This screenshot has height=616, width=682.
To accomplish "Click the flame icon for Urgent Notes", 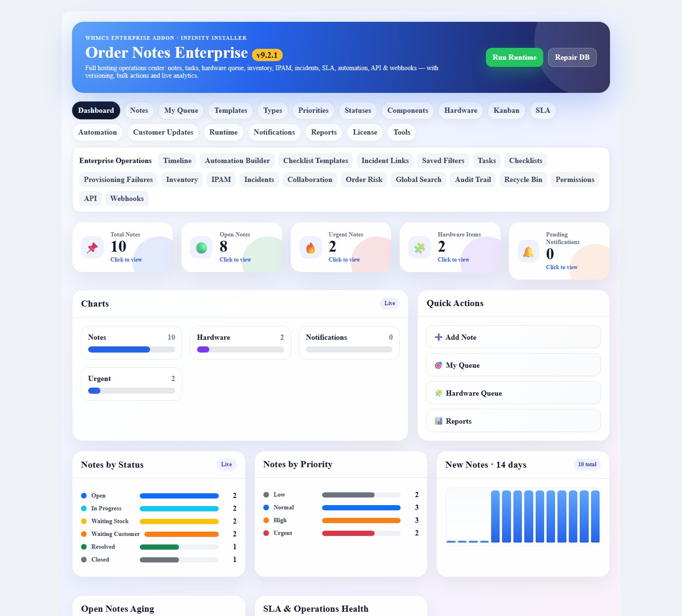I will [311, 247].
